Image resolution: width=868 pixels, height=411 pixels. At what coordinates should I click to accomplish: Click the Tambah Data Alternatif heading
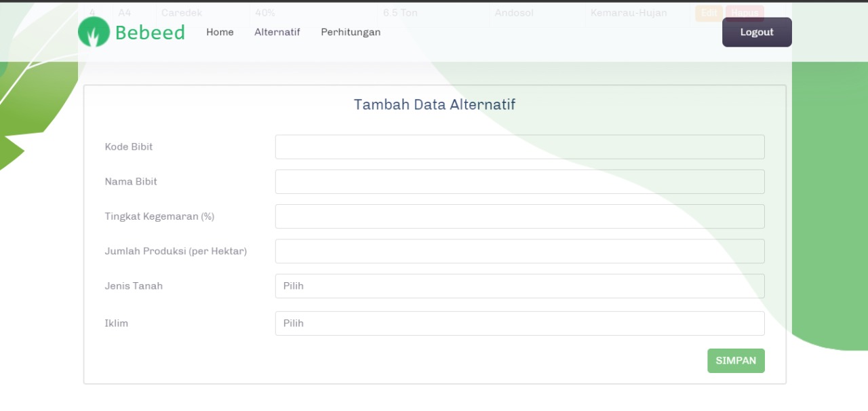[434, 104]
